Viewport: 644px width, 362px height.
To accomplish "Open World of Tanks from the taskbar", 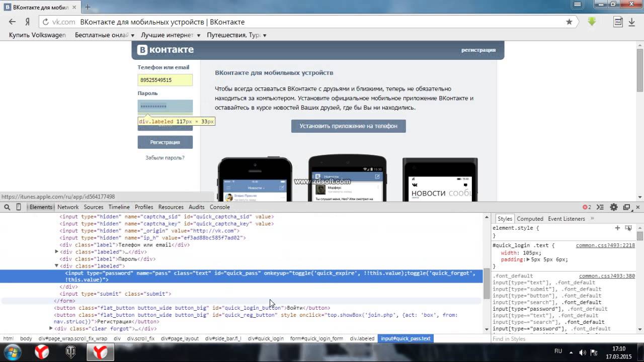I will 71,352.
